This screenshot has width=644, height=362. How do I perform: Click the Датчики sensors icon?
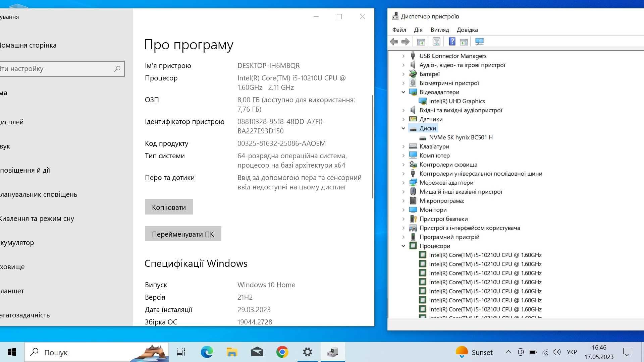(x=413, y=119)
